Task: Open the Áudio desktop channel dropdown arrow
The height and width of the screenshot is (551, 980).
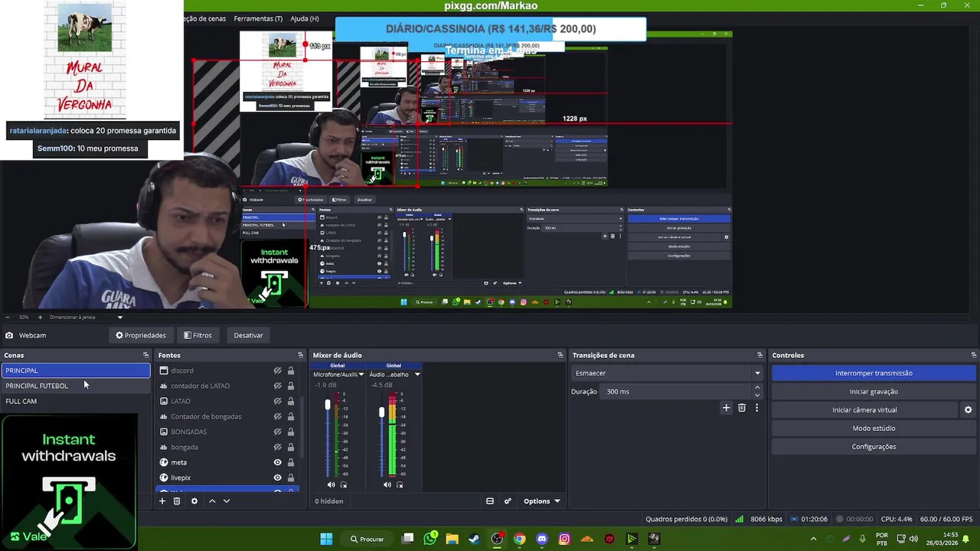Action: click(417, 374)
